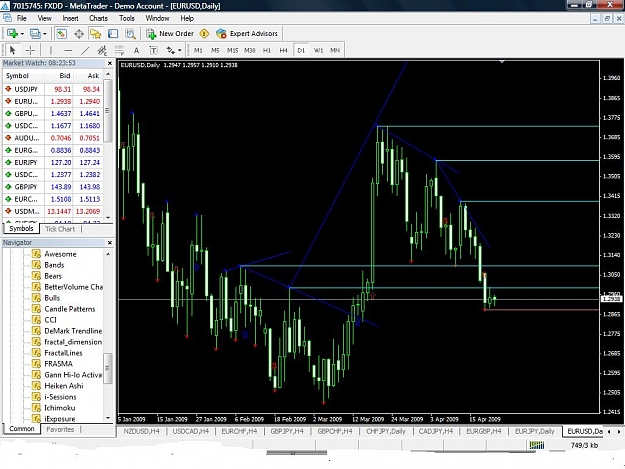This screenshot has height=469, width=625.
Task: Click the yellow diamond alert icon
Action: [x=204, y=34]
